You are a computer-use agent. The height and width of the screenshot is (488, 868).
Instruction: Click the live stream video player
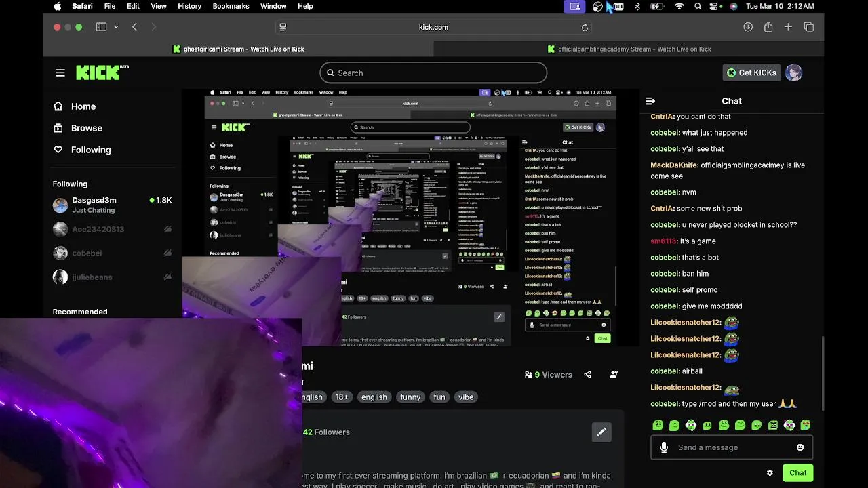click(x=410, y=217)
